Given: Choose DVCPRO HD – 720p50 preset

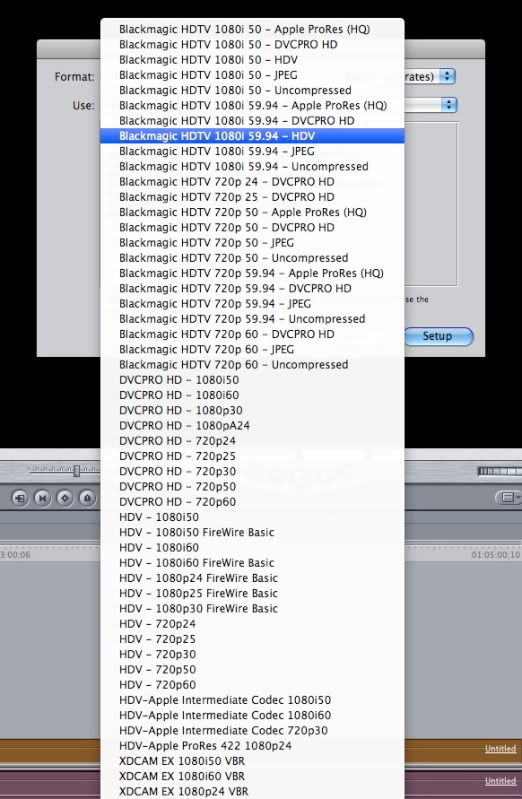Looking at the screenshot, I should (x=252, y=487).
